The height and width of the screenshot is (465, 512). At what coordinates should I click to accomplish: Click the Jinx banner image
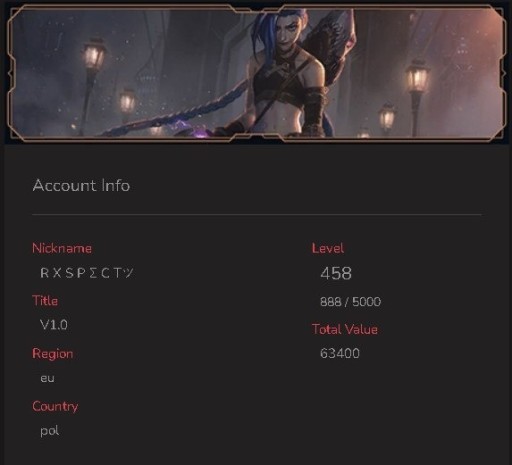pos(256,73)
